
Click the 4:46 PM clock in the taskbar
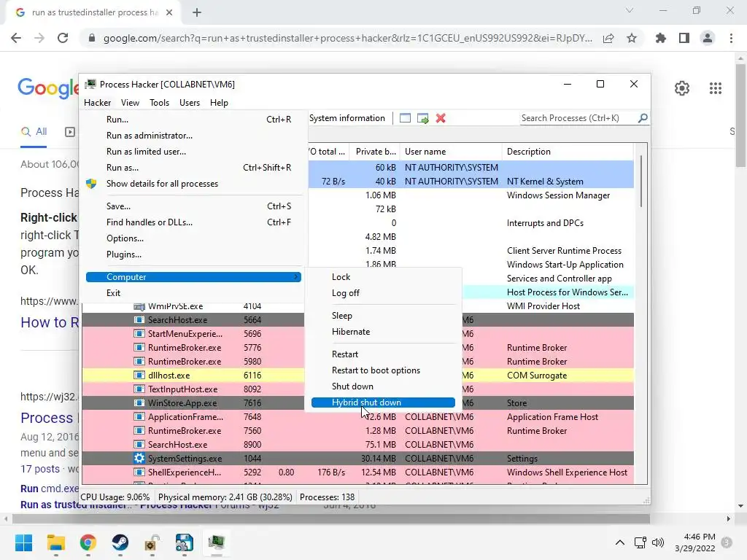(700, 537)
